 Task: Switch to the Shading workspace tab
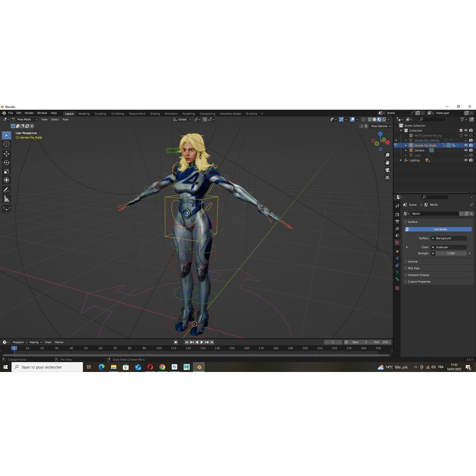(x=155, y=114)
